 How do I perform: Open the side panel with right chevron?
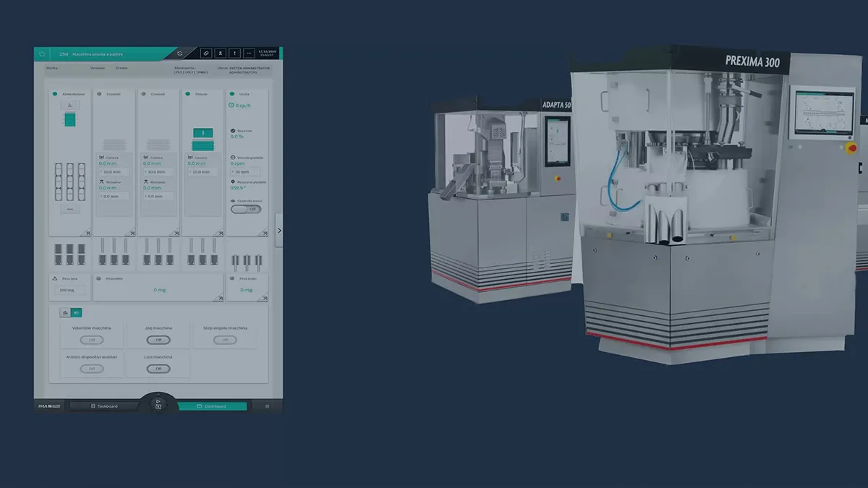(279, 231)
